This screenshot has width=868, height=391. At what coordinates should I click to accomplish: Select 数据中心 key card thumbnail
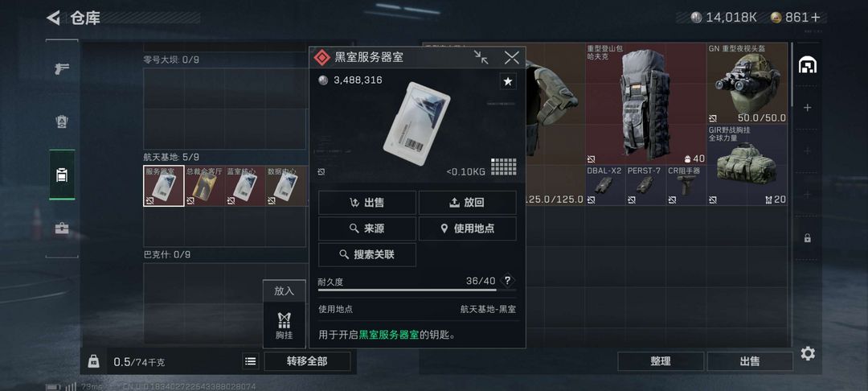coord(285,186)
